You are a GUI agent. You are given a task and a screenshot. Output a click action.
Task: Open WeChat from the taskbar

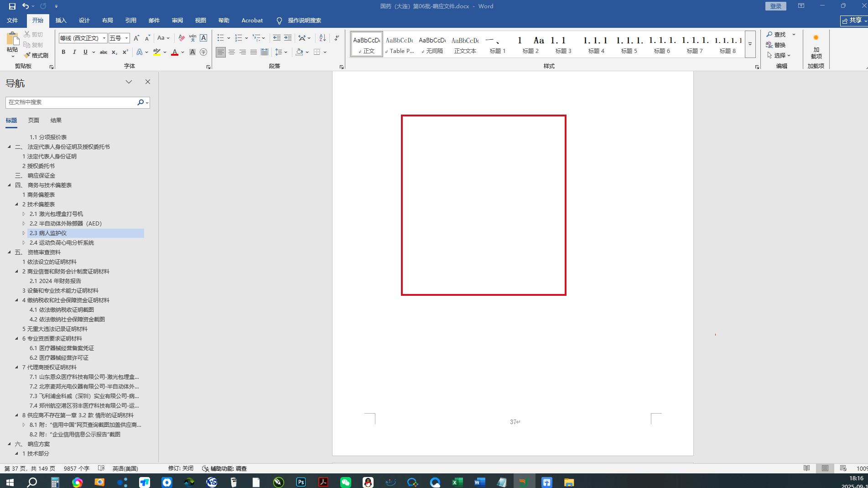tap(345, 482)
